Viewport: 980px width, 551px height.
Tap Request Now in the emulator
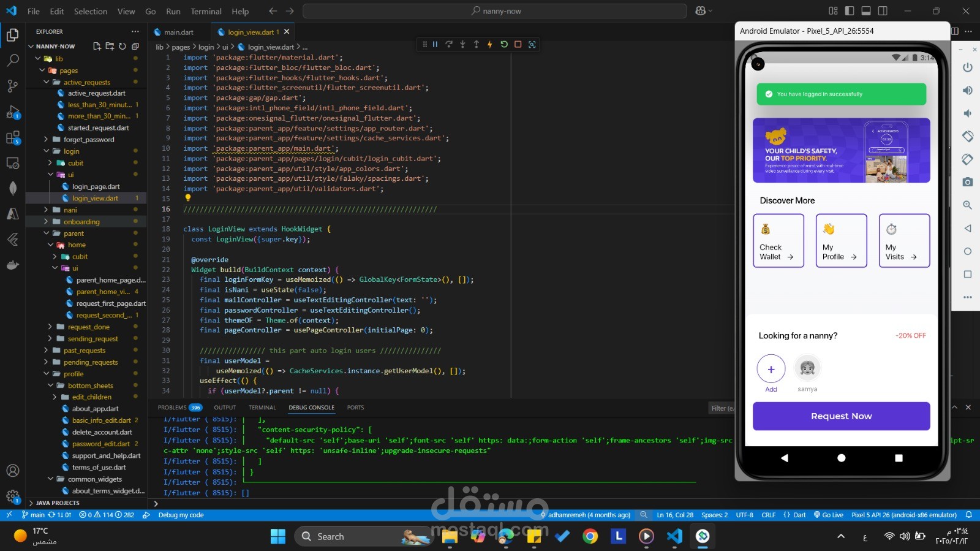(x=841, y=416)
